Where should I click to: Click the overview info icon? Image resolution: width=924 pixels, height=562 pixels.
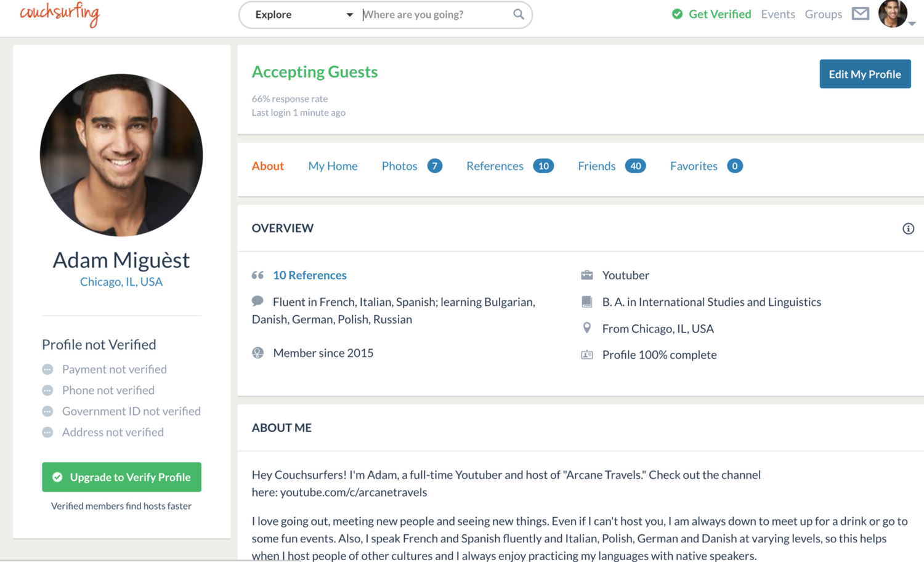tap(908, 229)
